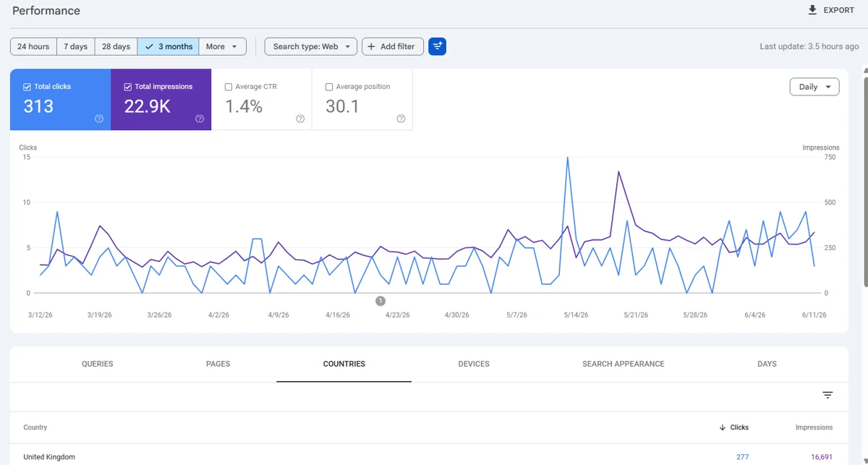Toggle the Total clicks checkbox

pyautogui.click(x=27, y=87)
